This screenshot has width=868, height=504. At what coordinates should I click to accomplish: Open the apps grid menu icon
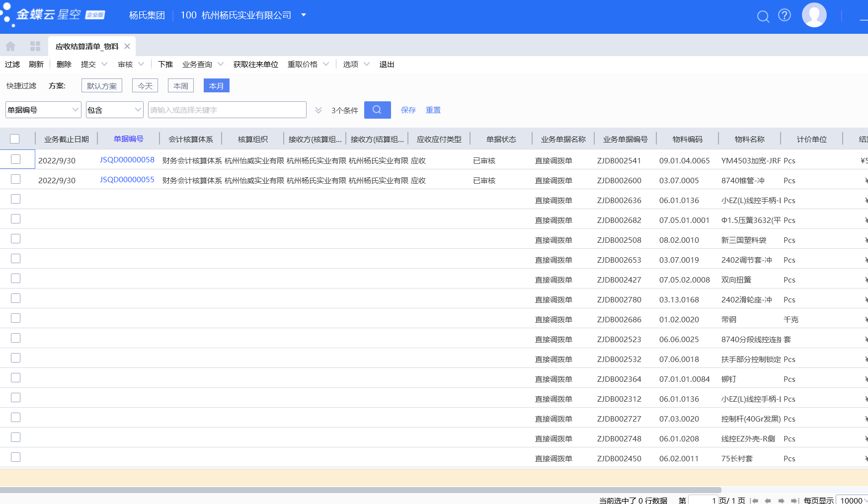tap(35, 46)
